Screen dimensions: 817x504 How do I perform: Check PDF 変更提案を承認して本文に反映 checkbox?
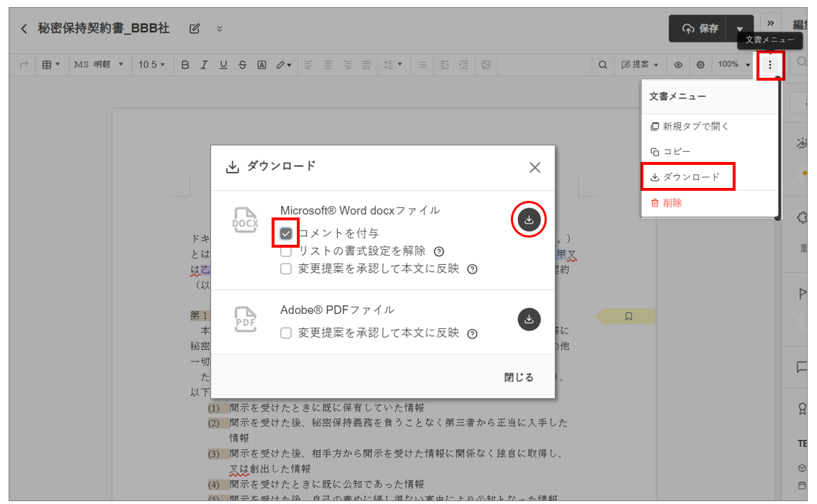tap(286, 333)
